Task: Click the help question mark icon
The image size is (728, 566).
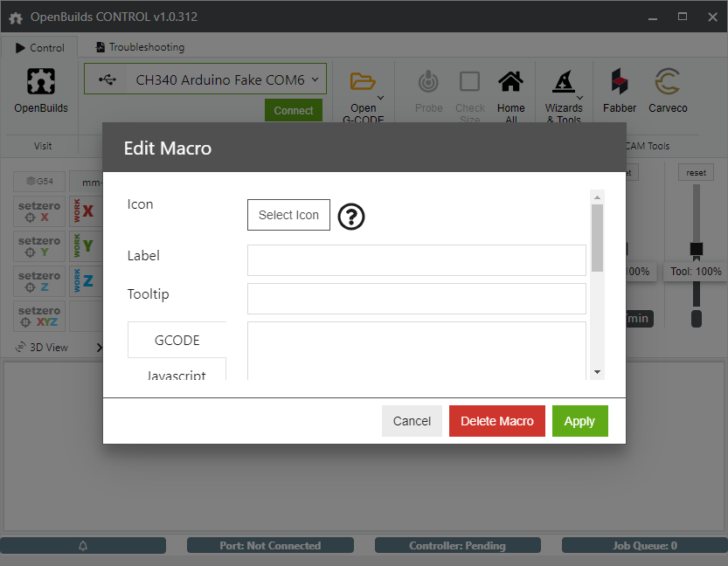Action: (351, 217)
